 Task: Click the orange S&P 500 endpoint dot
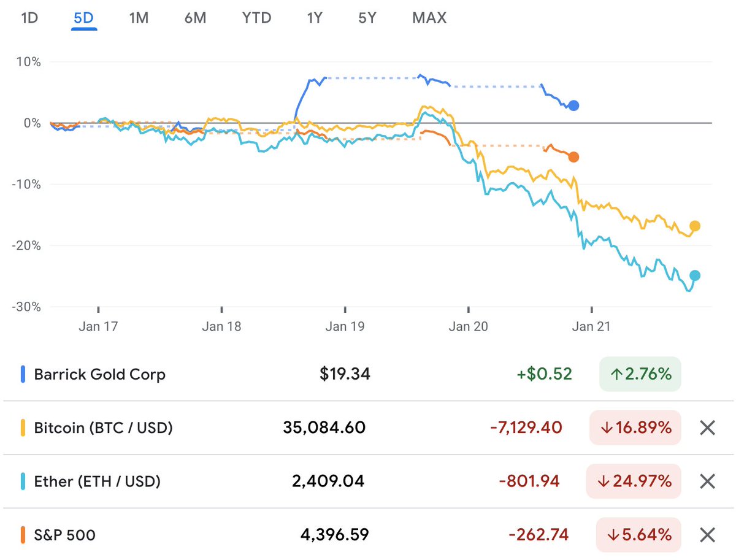(x=573, y=157)
